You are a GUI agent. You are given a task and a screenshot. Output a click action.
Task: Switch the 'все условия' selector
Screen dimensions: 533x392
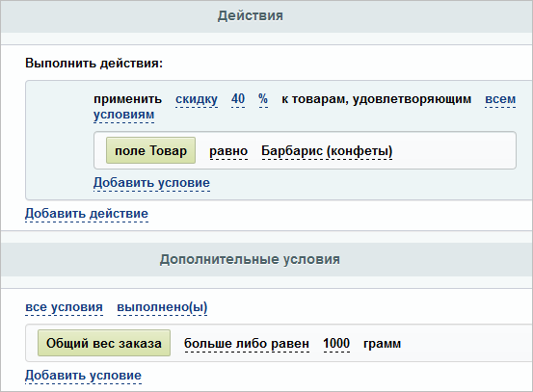click(65, 307)
